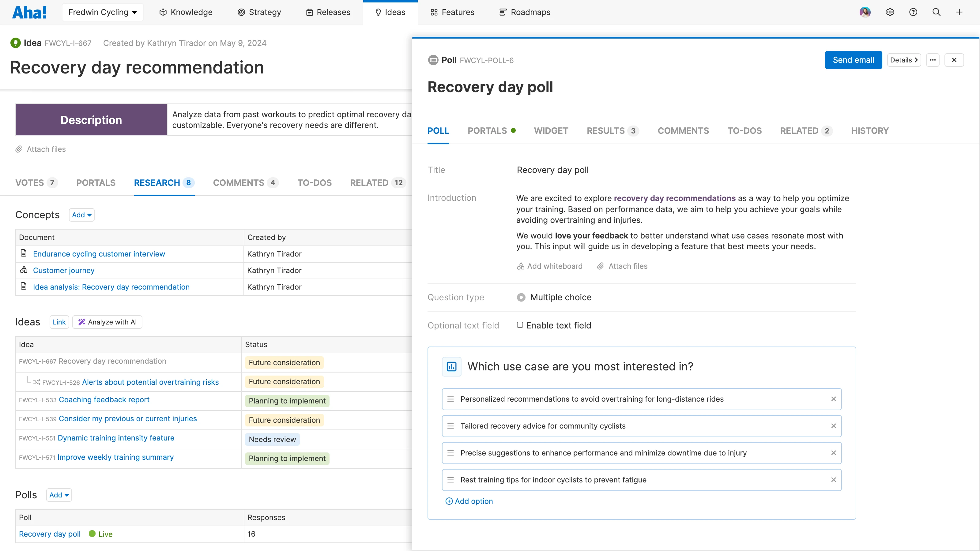Click the help question mark icon

click(x=913, y=12)
